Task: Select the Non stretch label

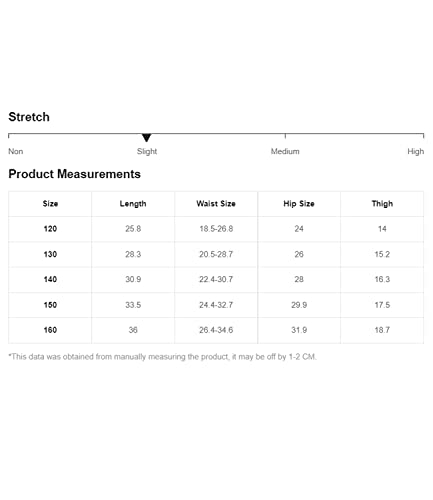Action: [16, 151]
